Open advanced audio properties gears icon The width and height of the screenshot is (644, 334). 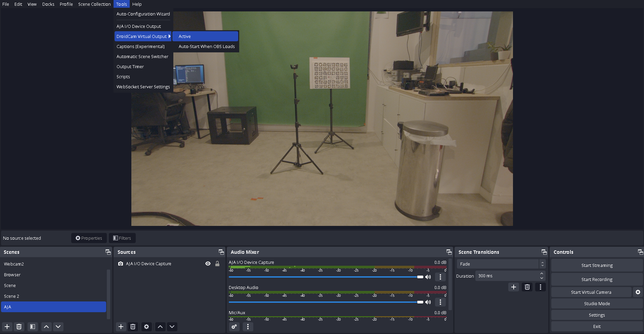(234, 327)
